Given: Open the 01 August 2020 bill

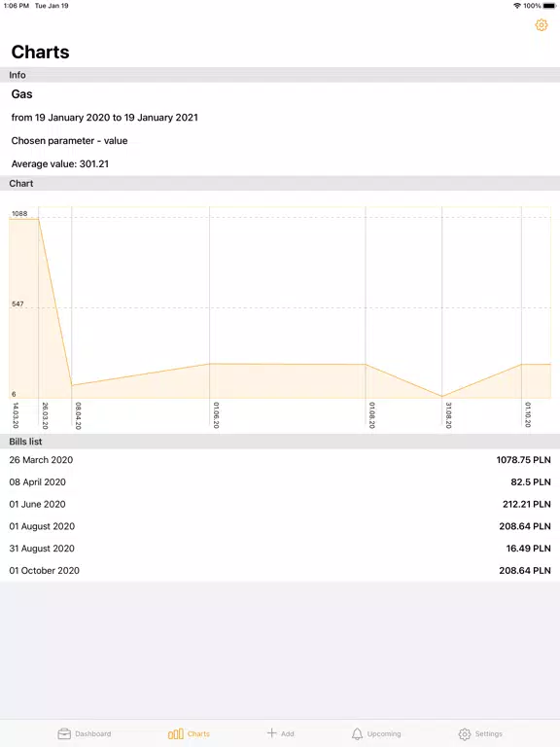Looking at the screenshot, I should click(x=280, y=526).
